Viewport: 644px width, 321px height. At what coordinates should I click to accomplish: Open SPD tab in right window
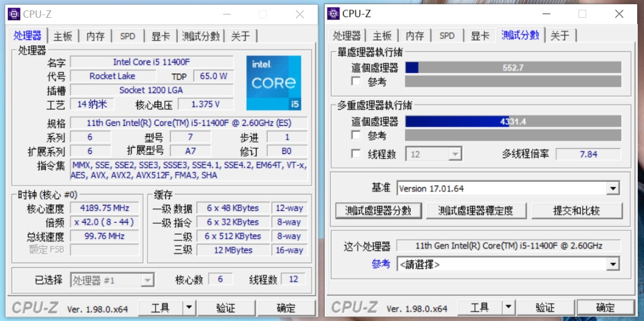pos(447,36)
